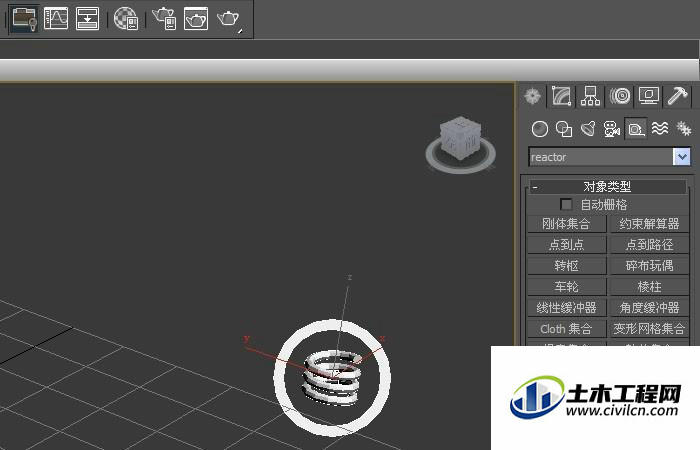This screenshot has width=700, height=450.
Task: Enable the 自动栅格 checkbox
Action: coord(566,204)
